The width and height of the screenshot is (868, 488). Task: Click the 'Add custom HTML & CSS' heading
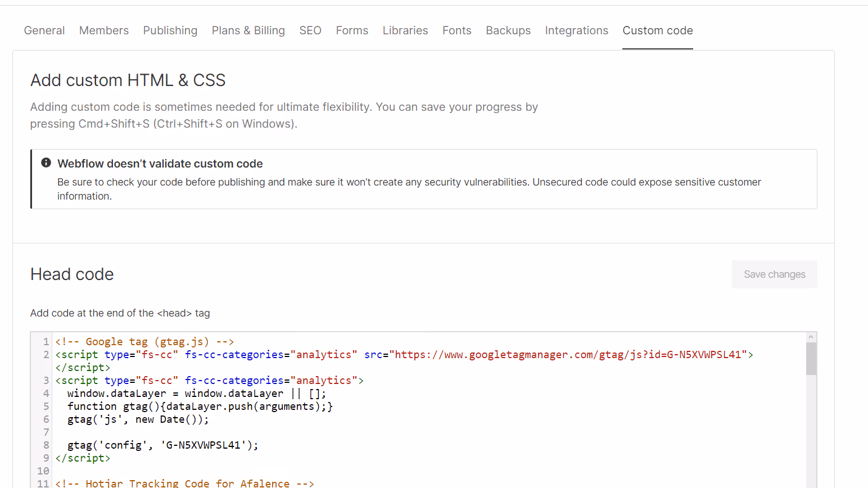128,80
